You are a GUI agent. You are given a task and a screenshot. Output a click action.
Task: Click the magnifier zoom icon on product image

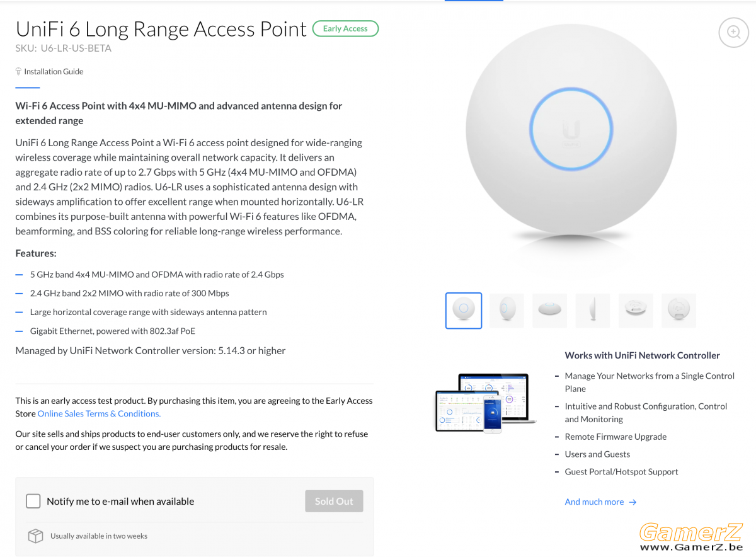click(734, 32)
